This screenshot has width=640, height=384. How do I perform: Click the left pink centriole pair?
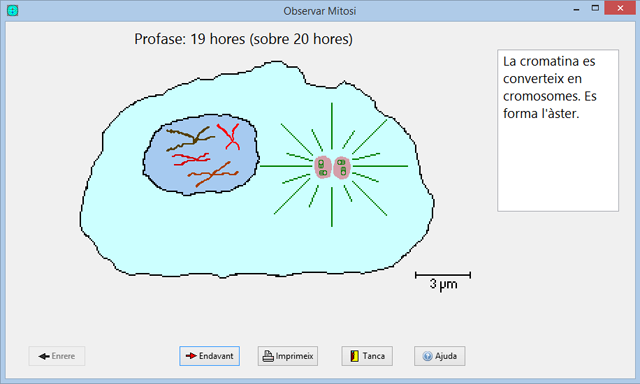(x=322, y=167)
